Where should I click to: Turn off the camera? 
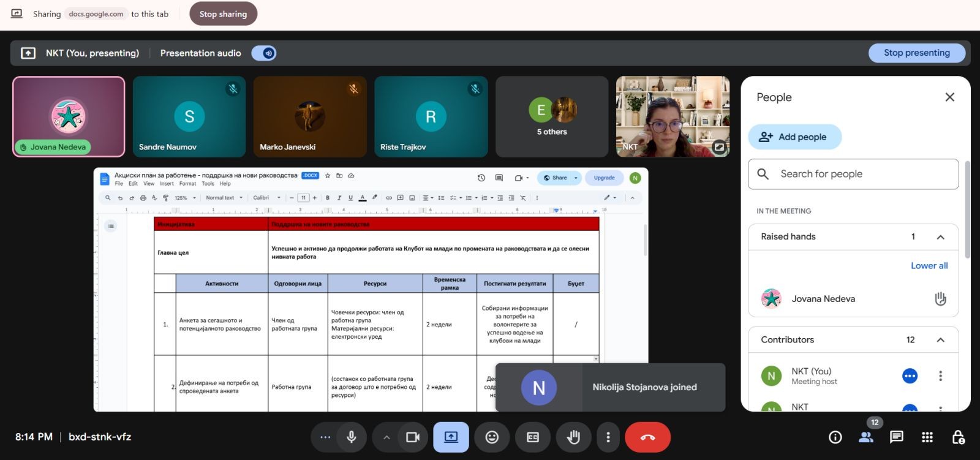pos(413,437)
